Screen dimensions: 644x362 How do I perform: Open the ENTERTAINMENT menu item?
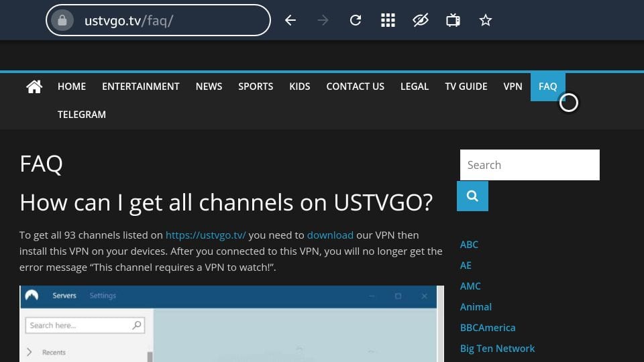pos(141,86)
